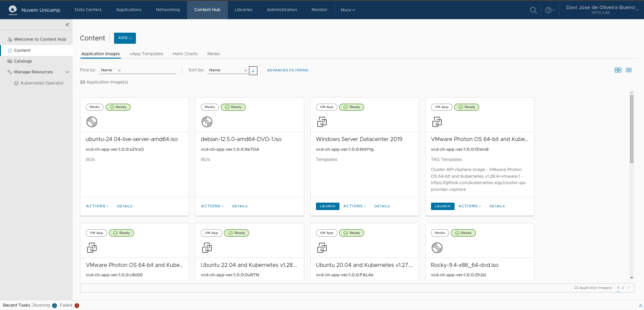This screenshot has width=644, height=310.
Task: Click Ubuntu 22.04 and Kubernetes v1.28 title
Action: [249, 265]
